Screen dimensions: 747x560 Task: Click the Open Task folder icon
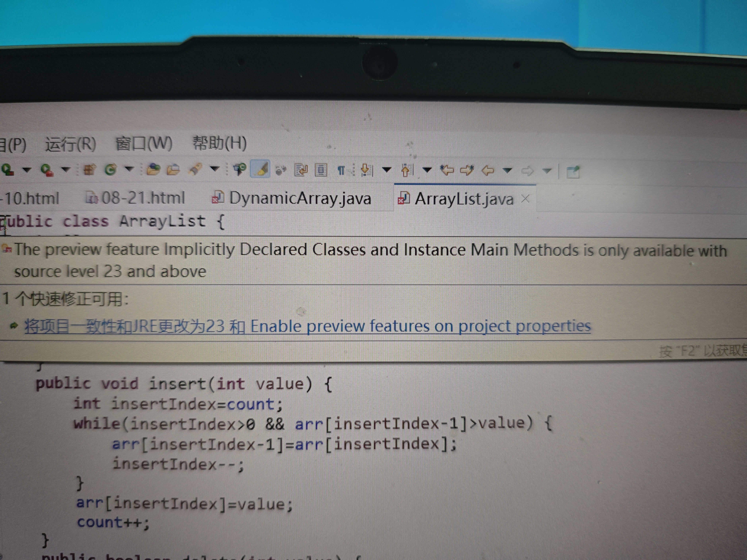(x=173, y=170)
